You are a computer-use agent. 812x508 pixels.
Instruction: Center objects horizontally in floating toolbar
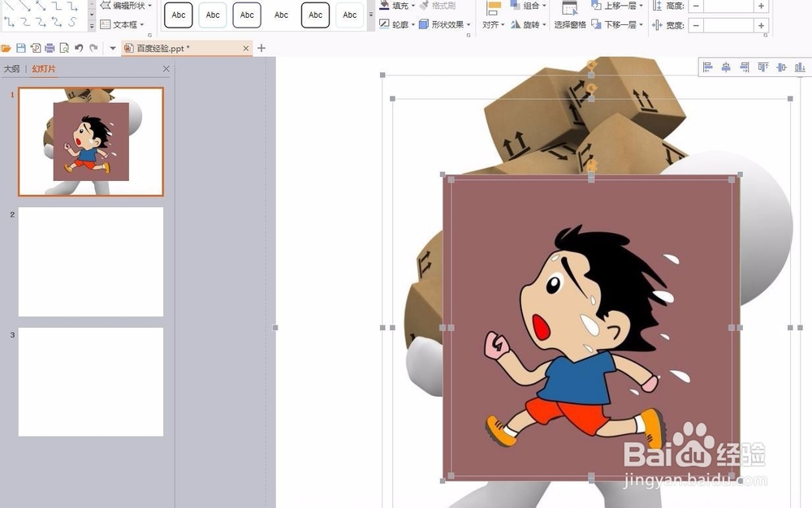coord(726,67)
